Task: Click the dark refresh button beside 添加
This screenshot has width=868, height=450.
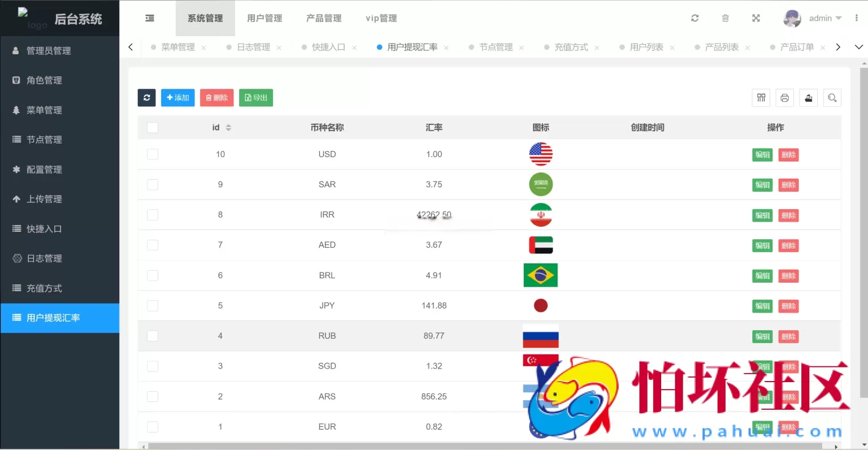Action: tap(146, 97)
